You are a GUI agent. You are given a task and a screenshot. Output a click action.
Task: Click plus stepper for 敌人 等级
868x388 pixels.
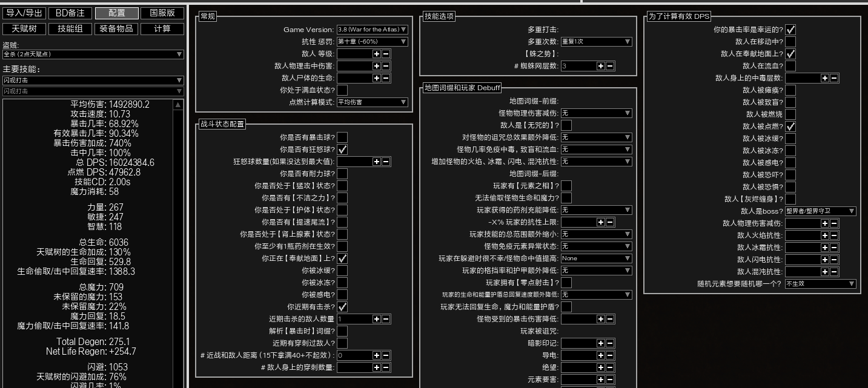[x=377, y=54]
